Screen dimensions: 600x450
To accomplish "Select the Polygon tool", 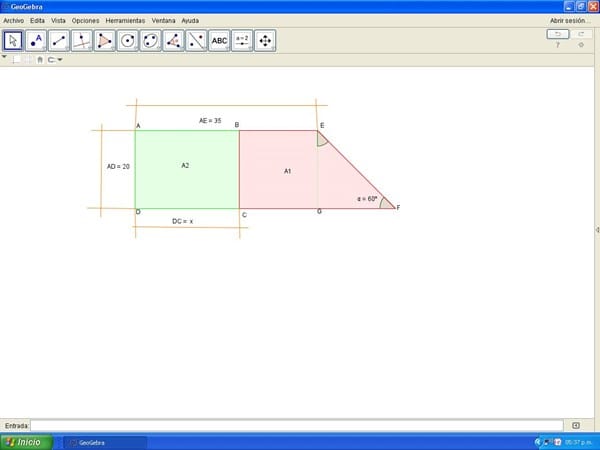I will 104,41.
